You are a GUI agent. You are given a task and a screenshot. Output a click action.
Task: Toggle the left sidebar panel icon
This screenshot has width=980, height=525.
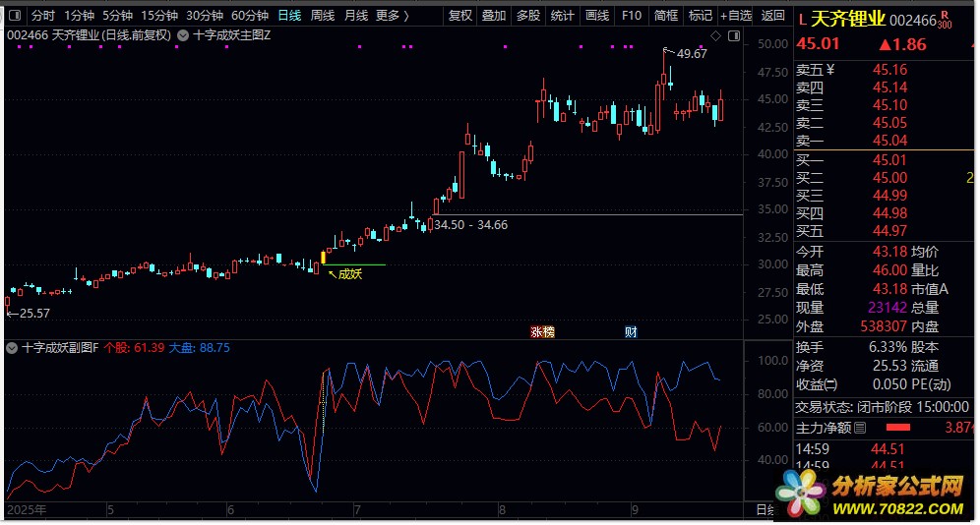tap(15, 15)
